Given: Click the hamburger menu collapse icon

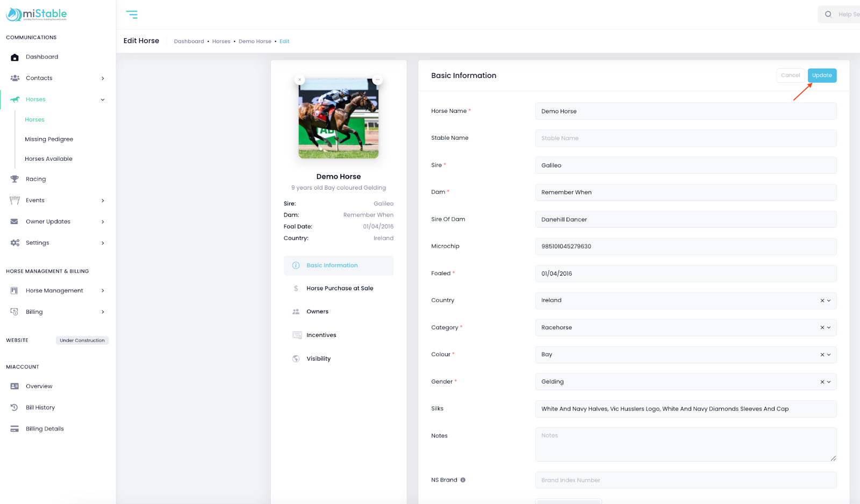Looking at the screenshot, I should [132, 15].
